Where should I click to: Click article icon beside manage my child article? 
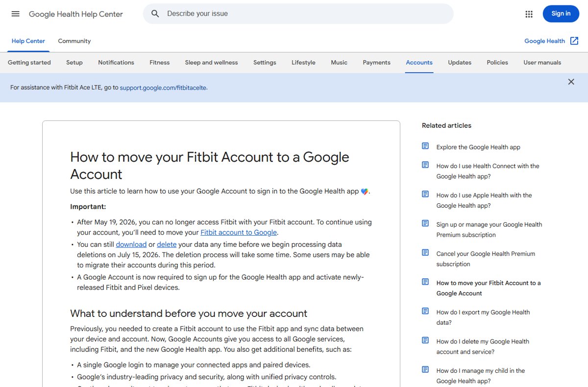(x=425, y=370)
